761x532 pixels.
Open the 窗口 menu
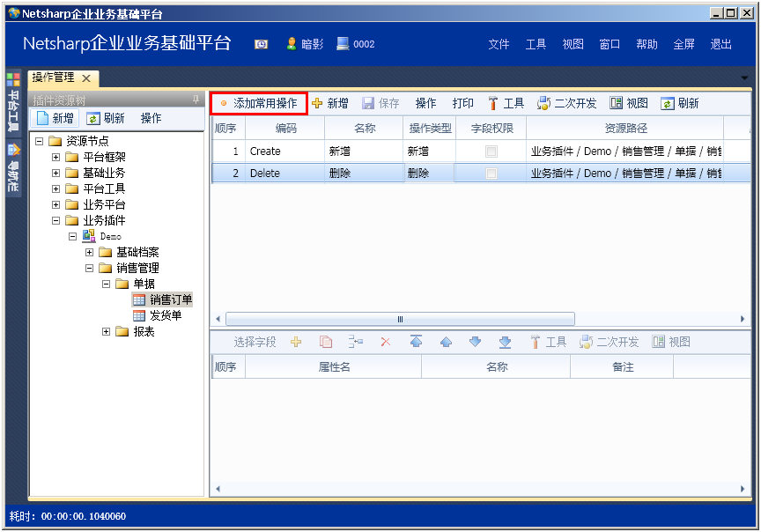[610, 44]
